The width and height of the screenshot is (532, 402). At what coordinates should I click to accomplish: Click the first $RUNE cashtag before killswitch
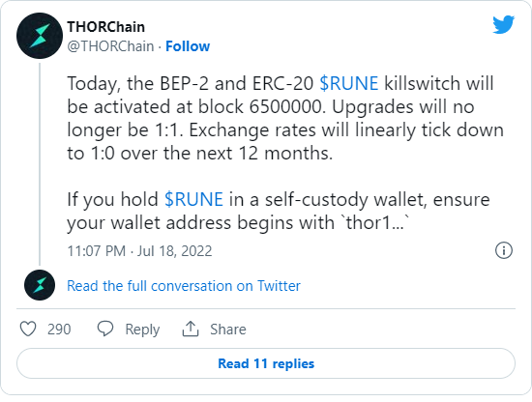[x=349, y=83]
